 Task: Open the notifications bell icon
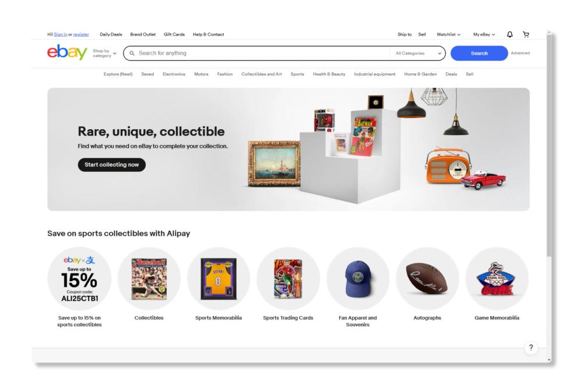[x=510, y=34]
